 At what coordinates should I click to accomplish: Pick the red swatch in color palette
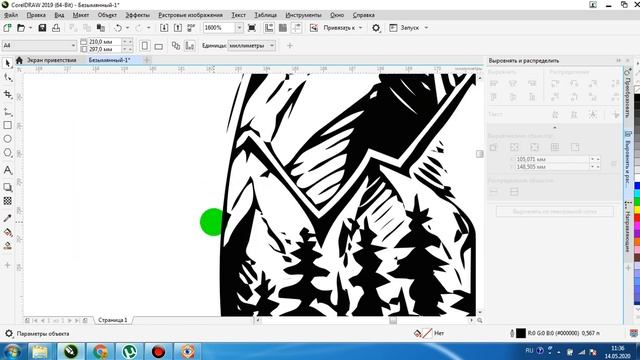point(637,218)
